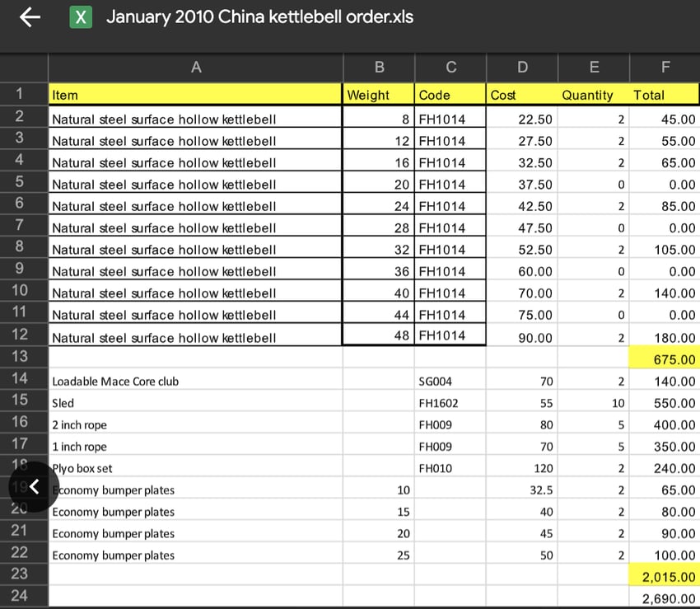
Task: Select code cell SG004
Action: coord(450,379)
